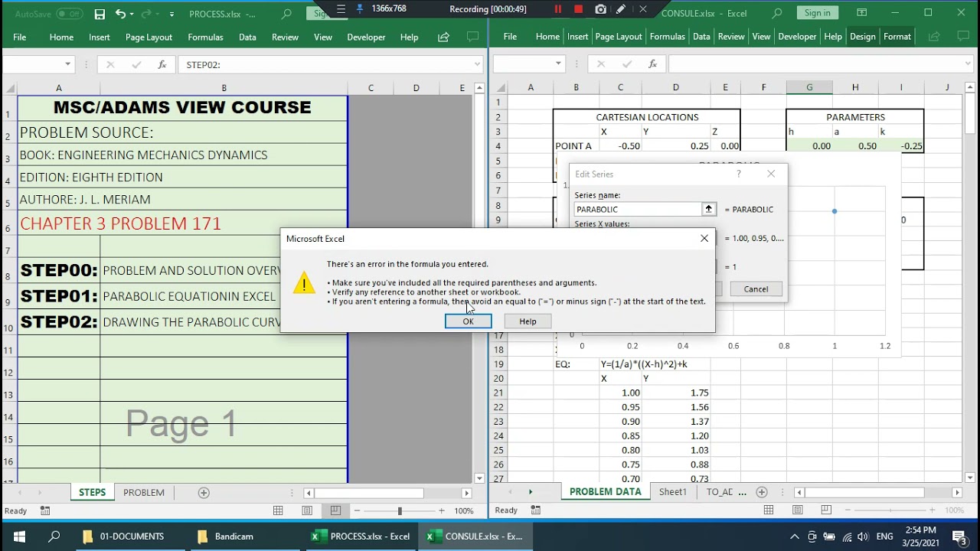This screenshot has height=551, width=980.
Task: Click Sign in button in CONSULE.xlsx
Action: click(x=818, y=13)
